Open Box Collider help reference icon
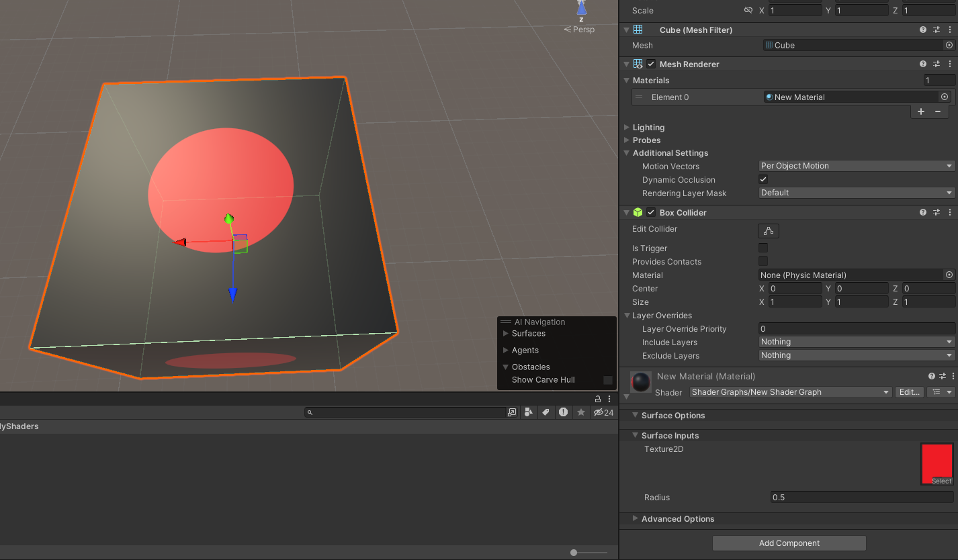Screen dimensions: 958x560 (x=923, y=213)
